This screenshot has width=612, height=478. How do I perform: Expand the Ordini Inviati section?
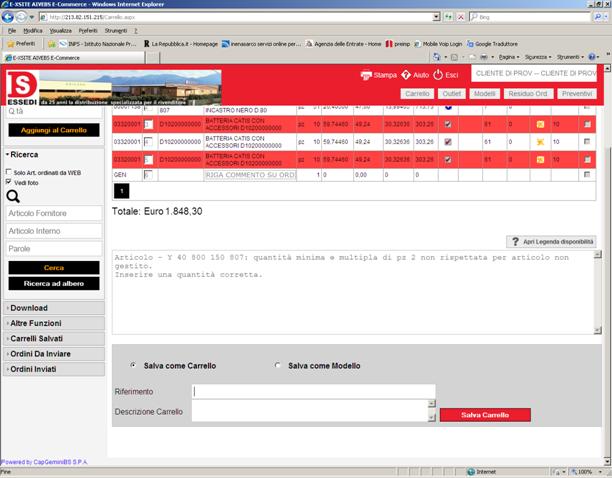33,370
